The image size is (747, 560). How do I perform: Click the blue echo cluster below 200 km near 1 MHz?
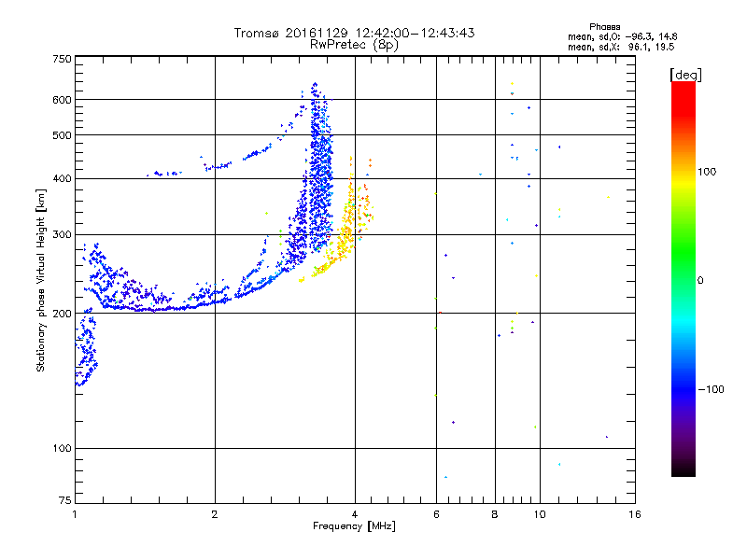[86, 346]
